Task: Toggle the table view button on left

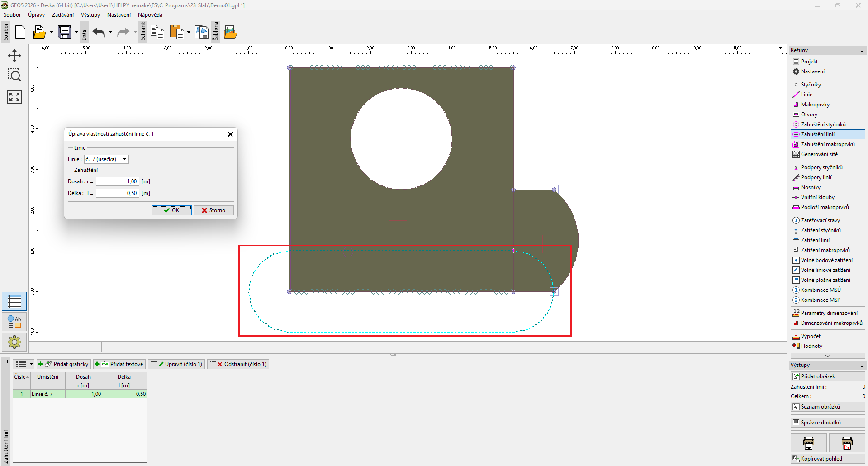Action: point(14,301)
